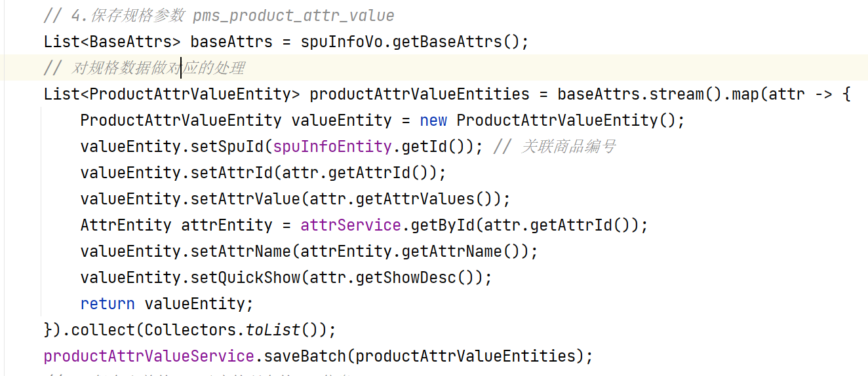Click the setAttrValue method name
The image size is (868, 376).
click(245, 199)
